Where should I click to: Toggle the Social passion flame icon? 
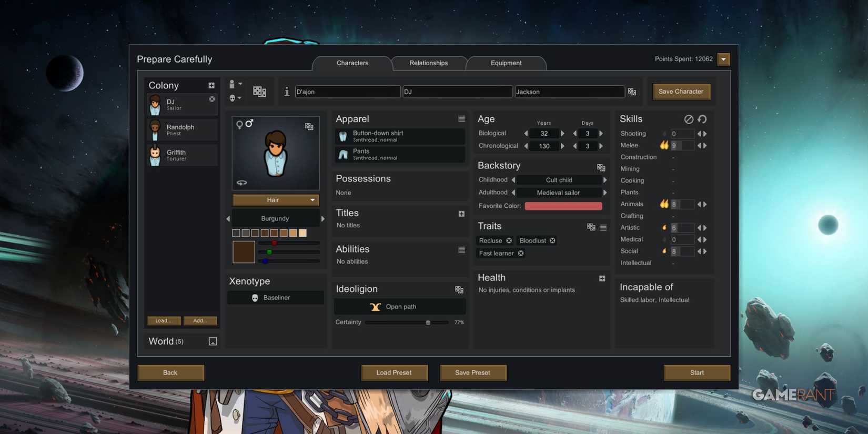(664, 251)
